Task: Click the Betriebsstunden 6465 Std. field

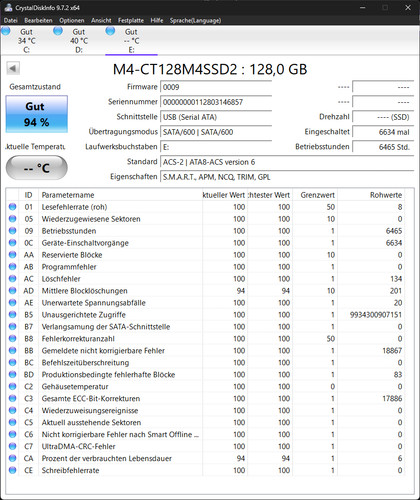Action: point(383,147)
